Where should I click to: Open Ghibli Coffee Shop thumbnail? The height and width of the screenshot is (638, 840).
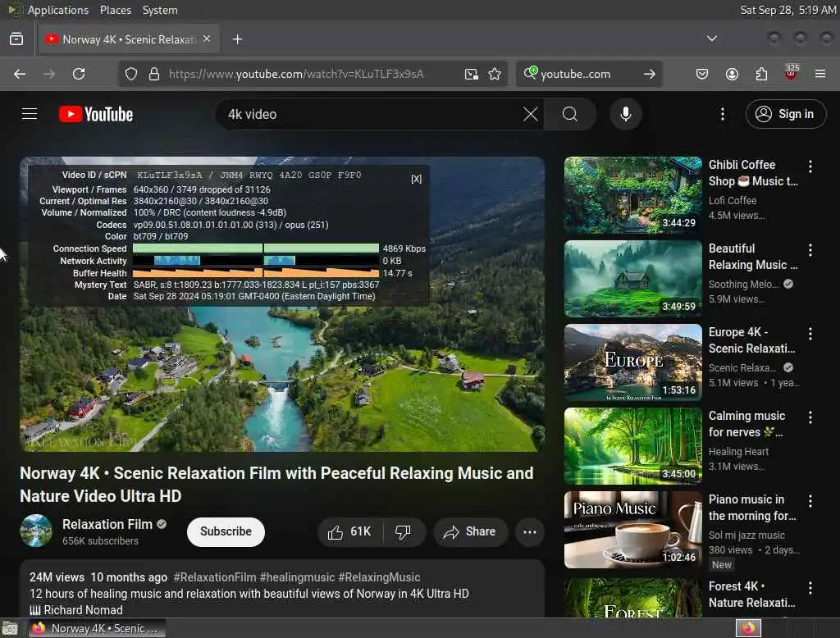632,195
